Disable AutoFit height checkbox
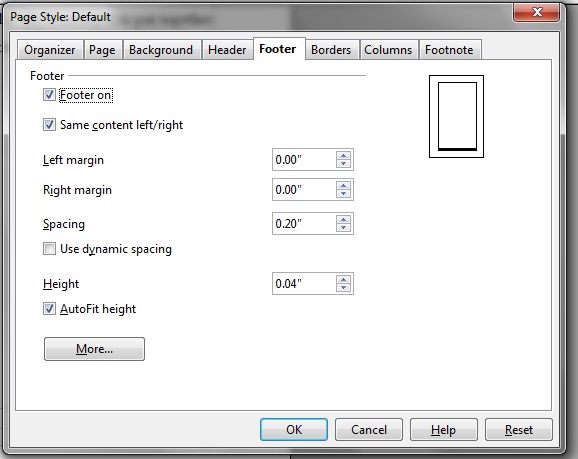The height and width of the screenshot is (459, 578). click(x=49, y=309)
